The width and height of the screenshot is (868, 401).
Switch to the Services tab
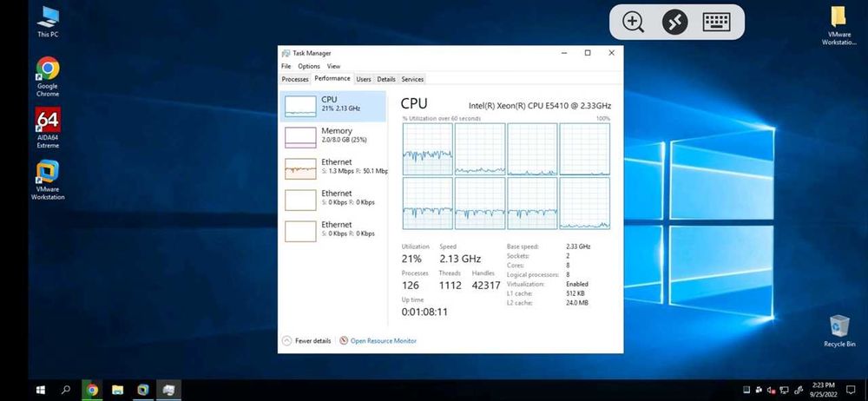click(x=412, y=79)
